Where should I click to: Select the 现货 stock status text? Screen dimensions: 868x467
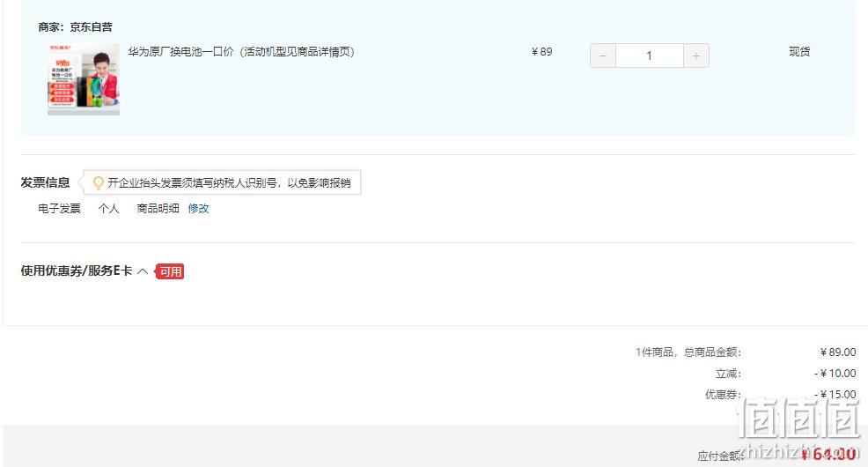point(799,51)
